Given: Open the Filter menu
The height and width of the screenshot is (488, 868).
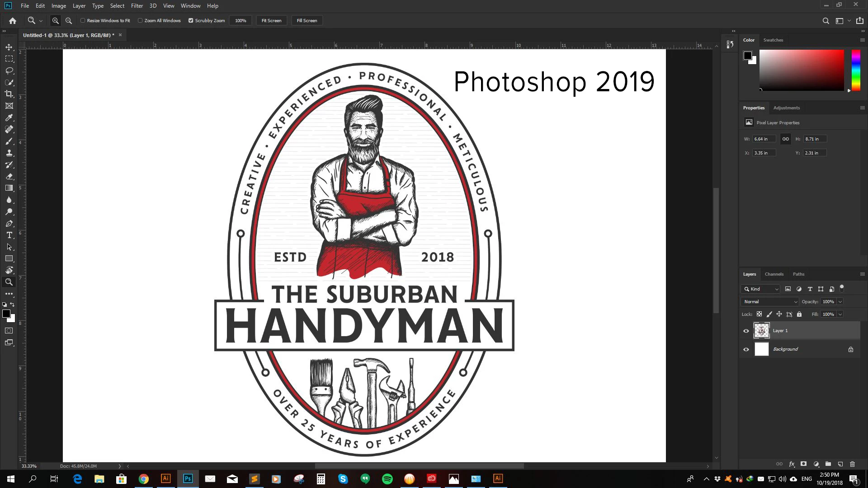Looking at the screenshot, I should point(137,6).
